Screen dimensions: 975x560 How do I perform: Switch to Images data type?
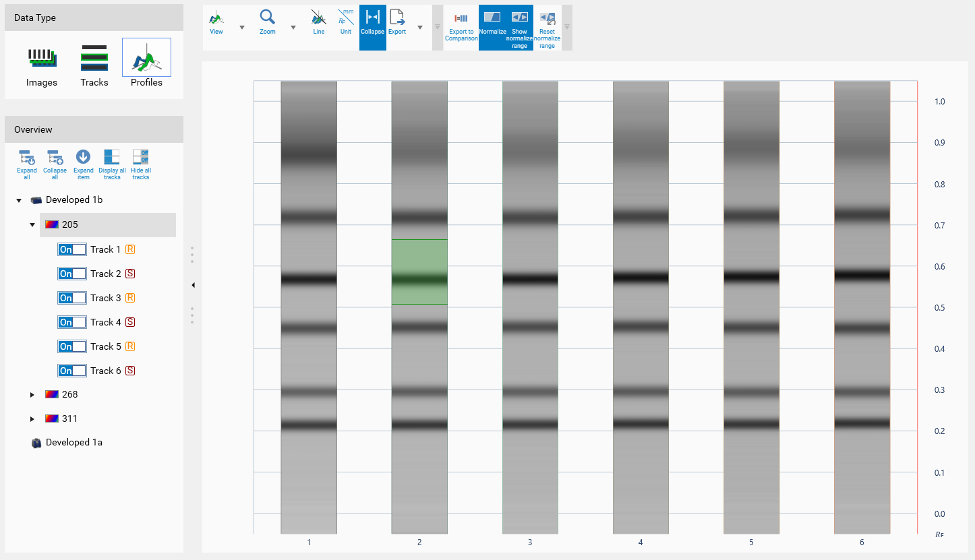click(42, 64)
